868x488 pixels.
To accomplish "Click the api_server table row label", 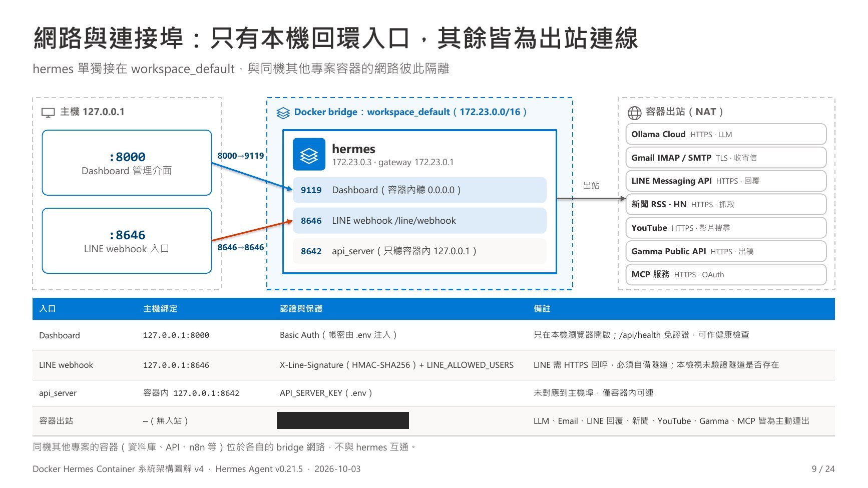I will 58,393.
